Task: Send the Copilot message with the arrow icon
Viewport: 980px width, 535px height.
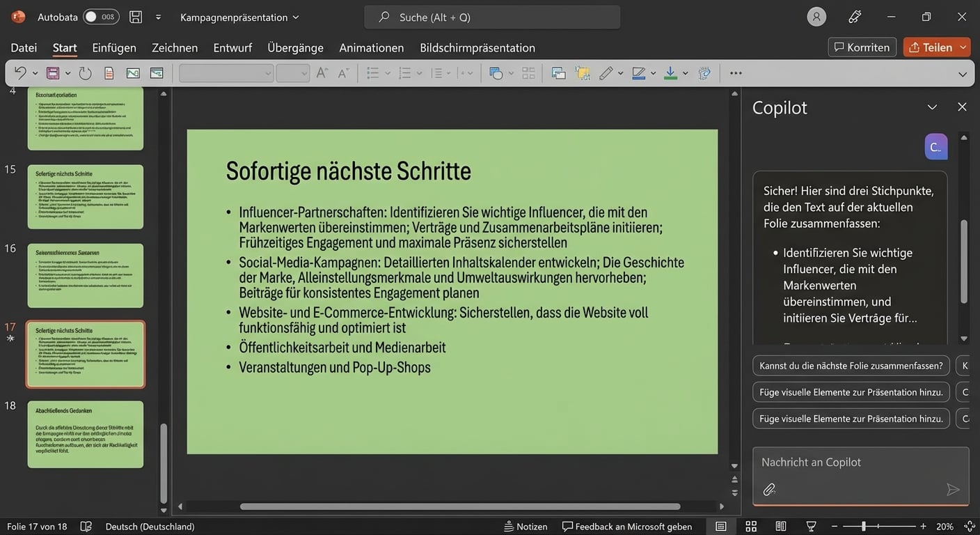Action: (954, 490)
